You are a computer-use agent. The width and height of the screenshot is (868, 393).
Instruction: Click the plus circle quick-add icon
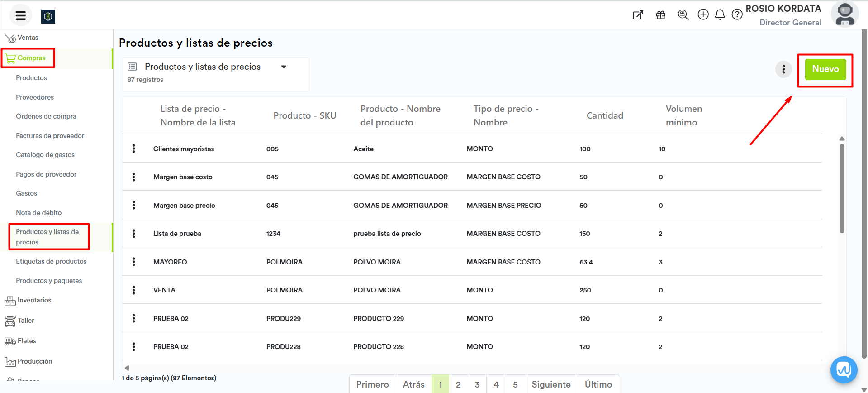click(x=703, y=15)
